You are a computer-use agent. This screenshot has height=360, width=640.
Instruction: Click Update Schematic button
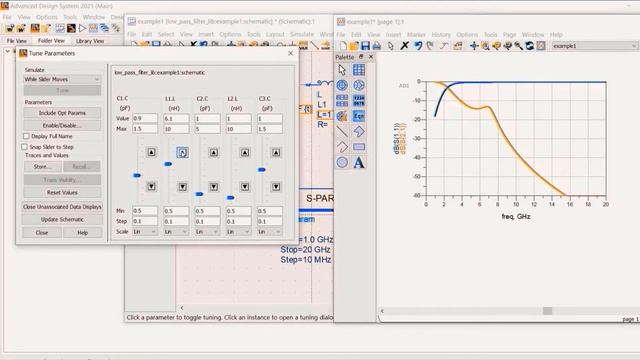coord(62,220)
